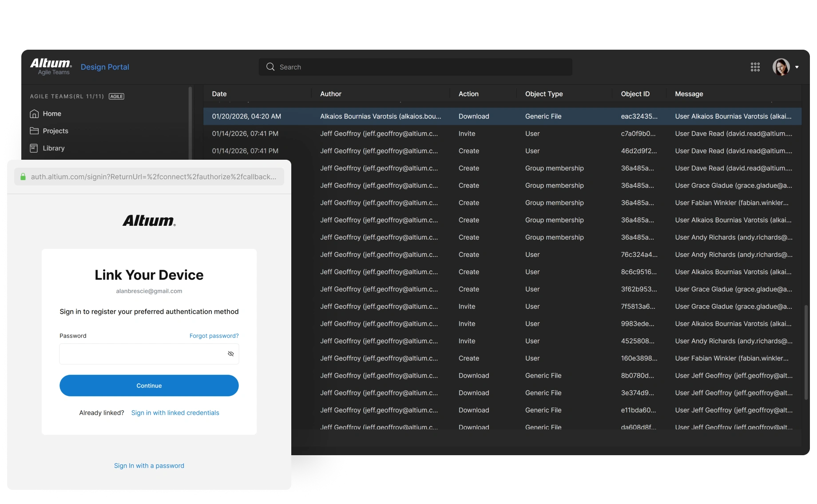Sort table by Action column header
817x504 pixels.
[468, 94]
